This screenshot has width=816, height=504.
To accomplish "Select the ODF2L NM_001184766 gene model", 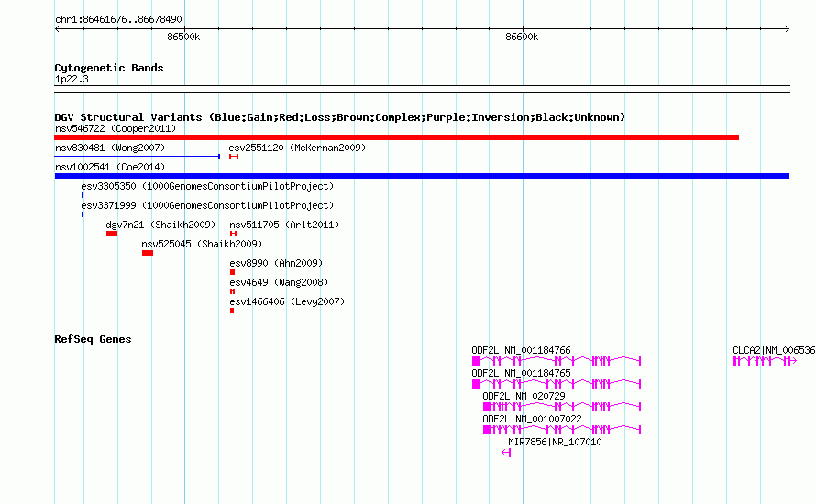I will point(557,361).
